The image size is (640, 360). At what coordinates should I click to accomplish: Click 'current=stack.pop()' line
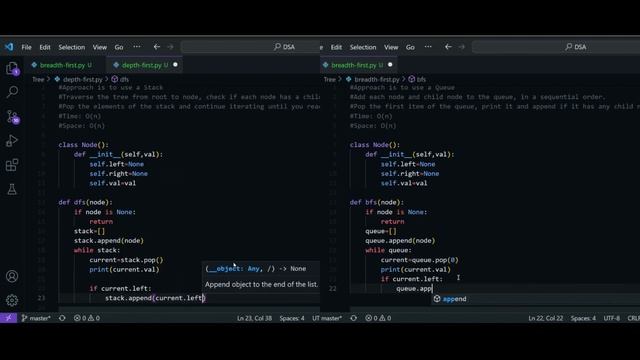[x=126, y=260]
